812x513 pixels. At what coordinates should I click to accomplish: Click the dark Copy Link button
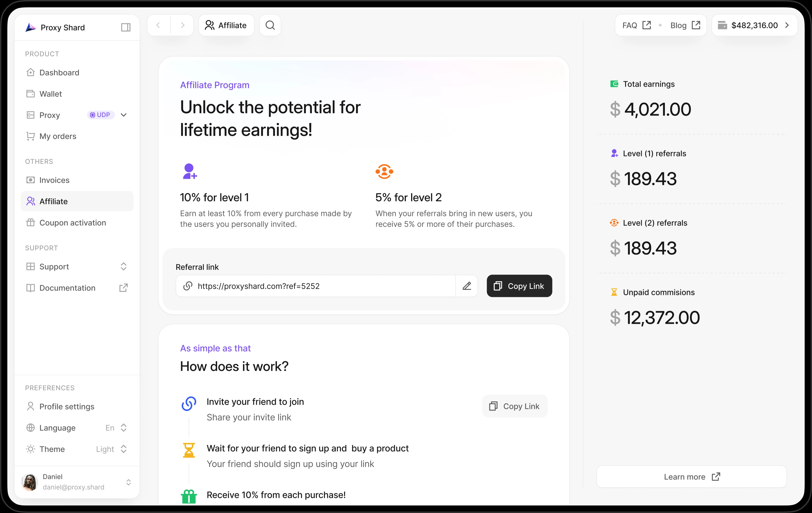pos(519,286)
